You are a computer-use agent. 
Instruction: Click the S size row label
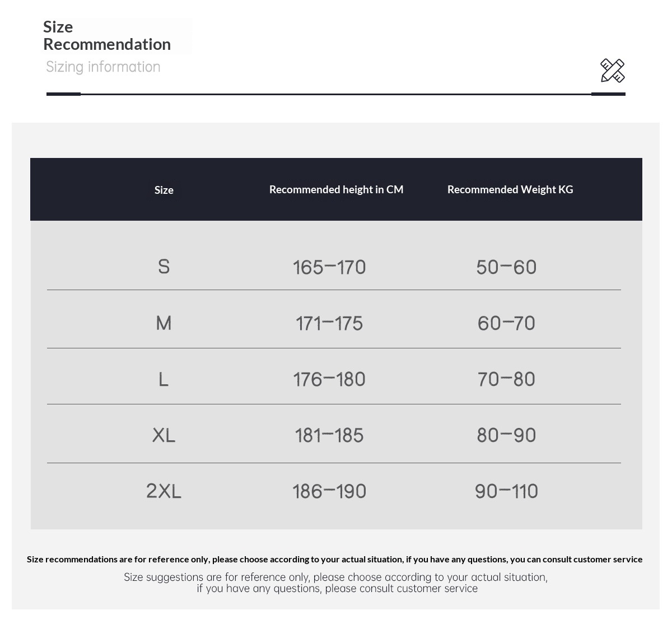[x=164, y=267]
